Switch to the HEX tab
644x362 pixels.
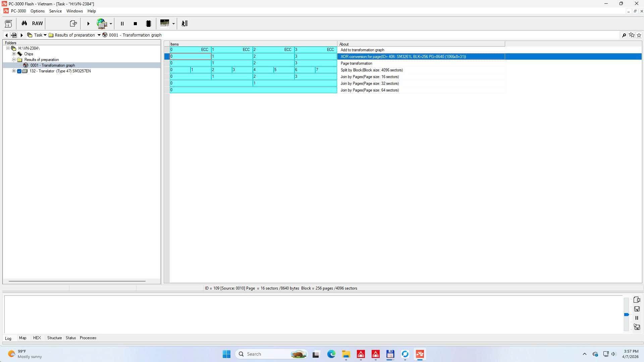37,338
